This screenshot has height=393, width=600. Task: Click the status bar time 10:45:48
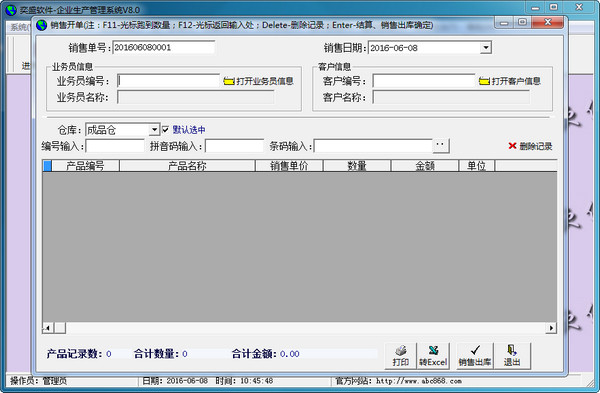pos(256,381)
